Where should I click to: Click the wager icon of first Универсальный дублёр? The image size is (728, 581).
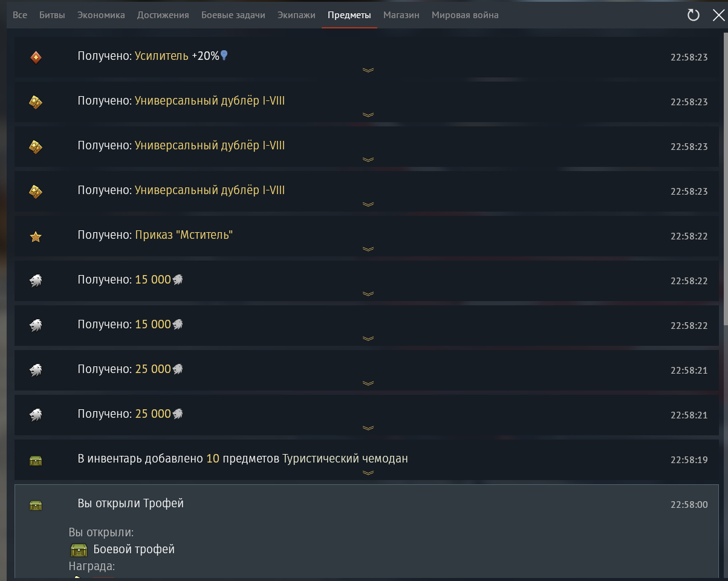tap(36, 102)
